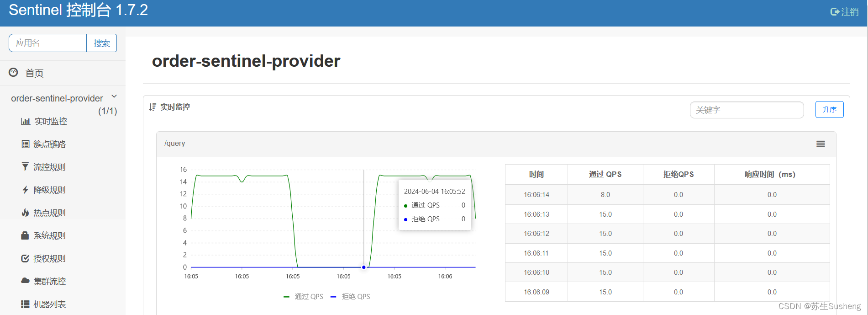Select 系统规则 in the sidebar
The height and width of the screenshot is (315, 868).
coord(50,235)
